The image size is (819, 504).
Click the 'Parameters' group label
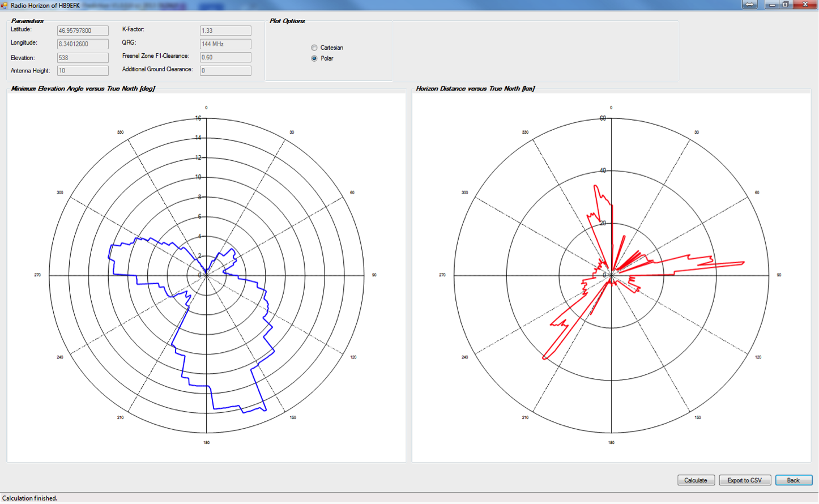27,21
